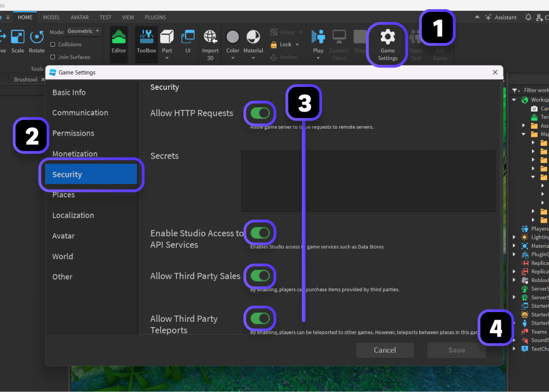Open the Mode Geometric dropdown
Screen dimensions: 549x392
click(x=84, y=31)
